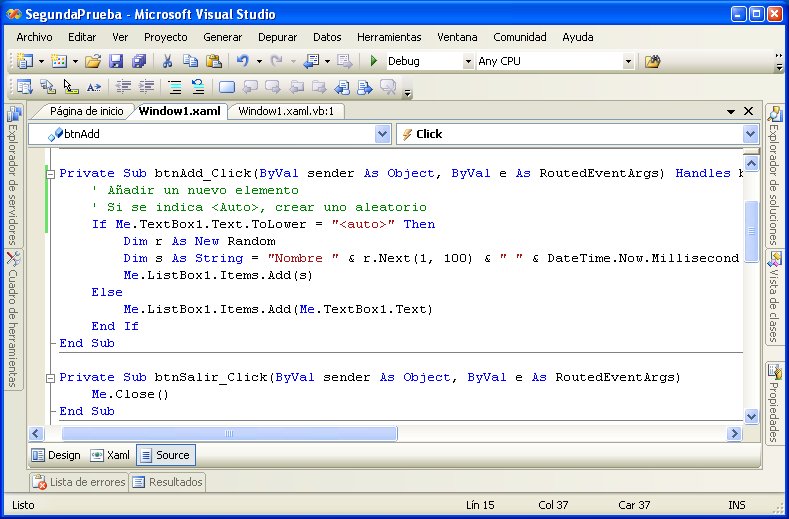Collapse the btnSalir_Click Sub outline

click(52, 377)
